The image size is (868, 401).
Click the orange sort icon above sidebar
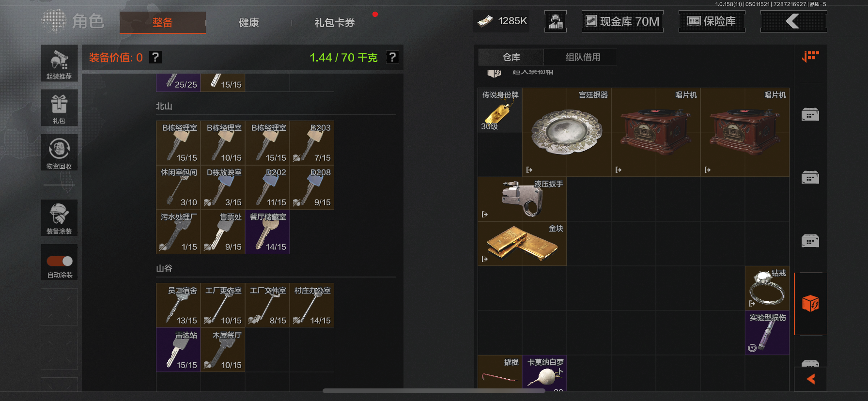click(x=810, y=57)
